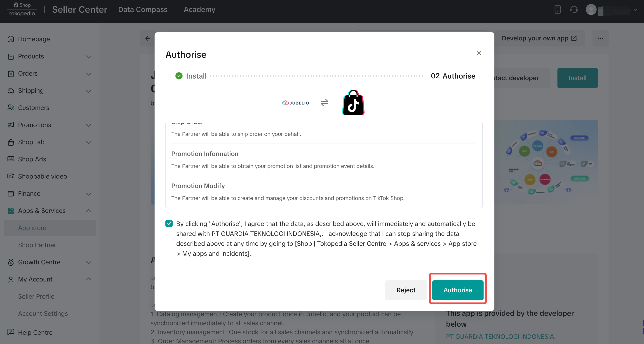Screen dimensions: 644x344
Task: Open the mobile phone icon in top bar
Action: pyautogui.click(x=557, y=10)
